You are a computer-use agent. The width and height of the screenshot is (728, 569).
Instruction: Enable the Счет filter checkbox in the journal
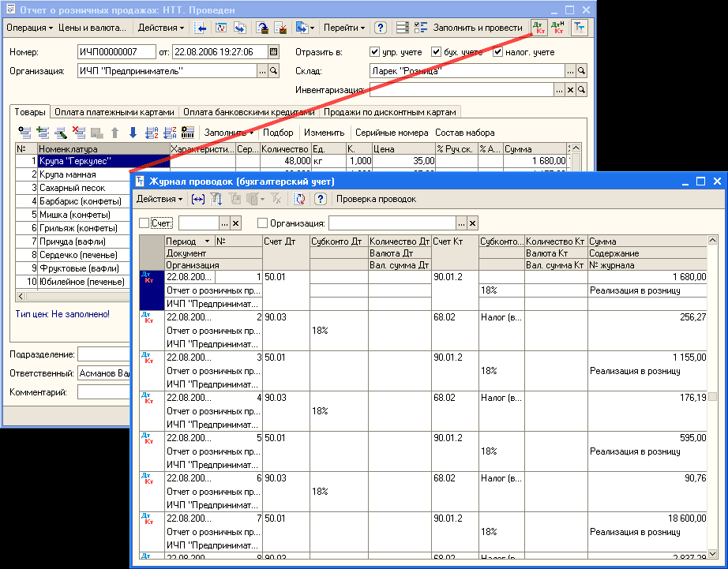(x=144, y=223)
